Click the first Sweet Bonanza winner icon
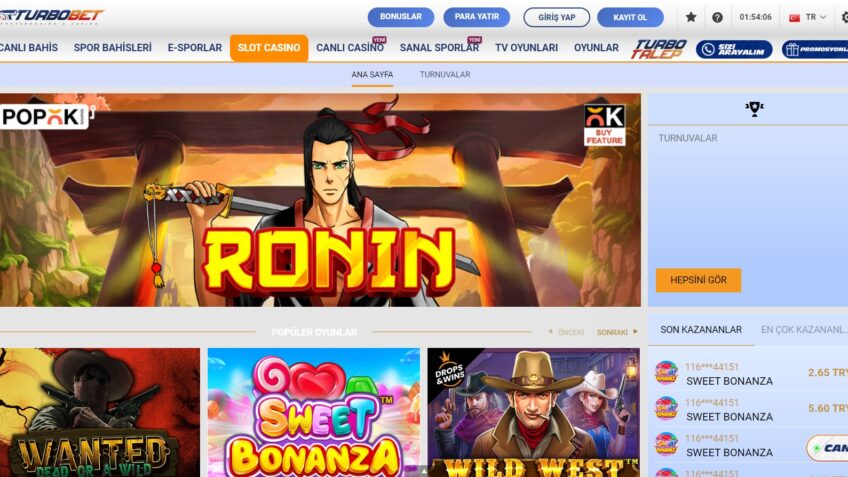This screenshot has width=848, height=477. [x=666, y=373]
